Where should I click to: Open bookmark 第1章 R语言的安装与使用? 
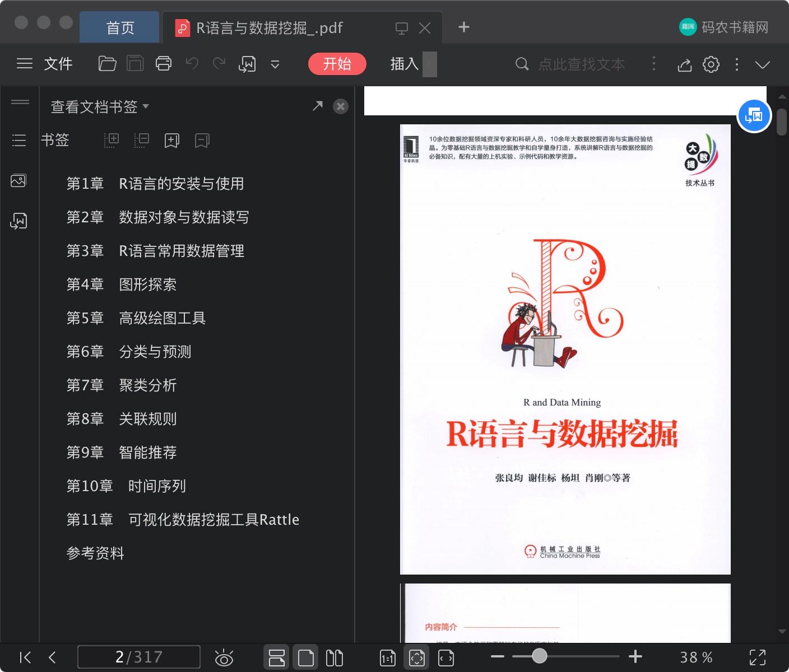[x=155, y=184]
